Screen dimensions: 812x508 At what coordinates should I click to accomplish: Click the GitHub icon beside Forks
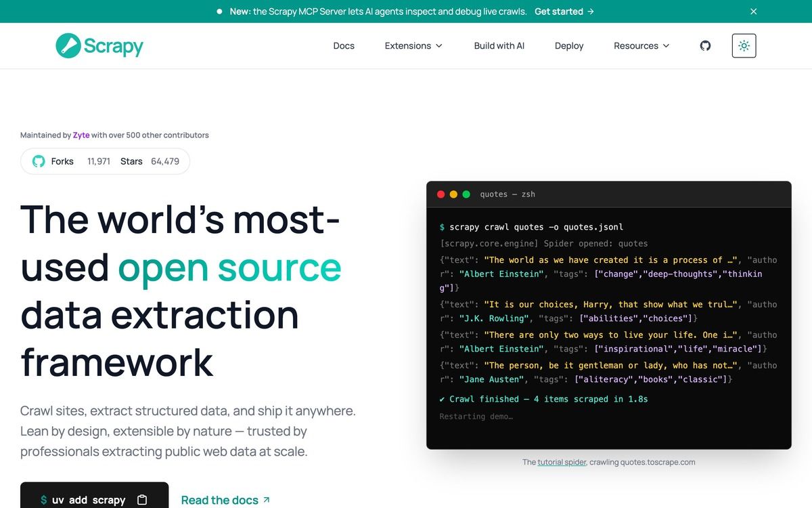(x=39, y=161)
